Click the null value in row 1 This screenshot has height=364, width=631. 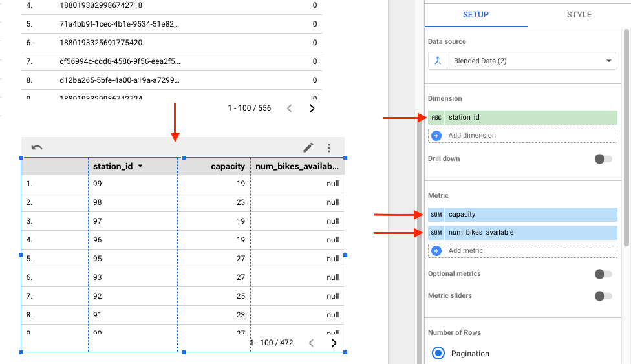coord(333,184)
